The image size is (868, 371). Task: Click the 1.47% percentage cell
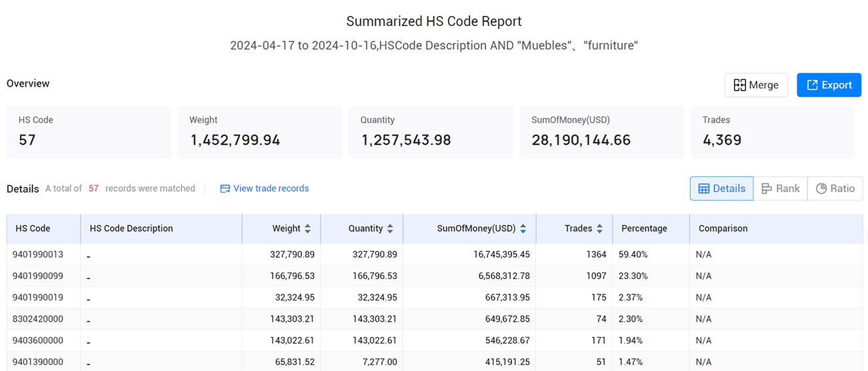(651, 362)
